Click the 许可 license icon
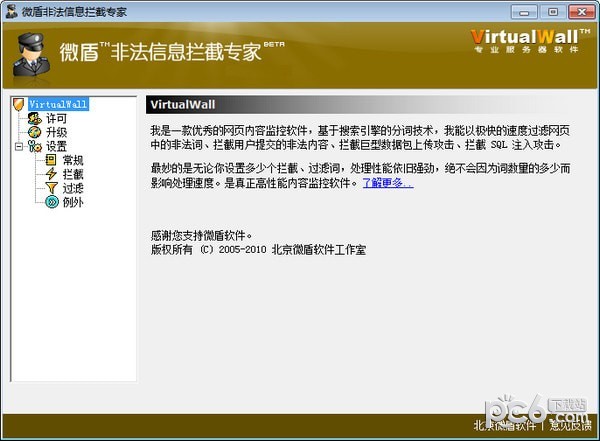 point(34,119)
